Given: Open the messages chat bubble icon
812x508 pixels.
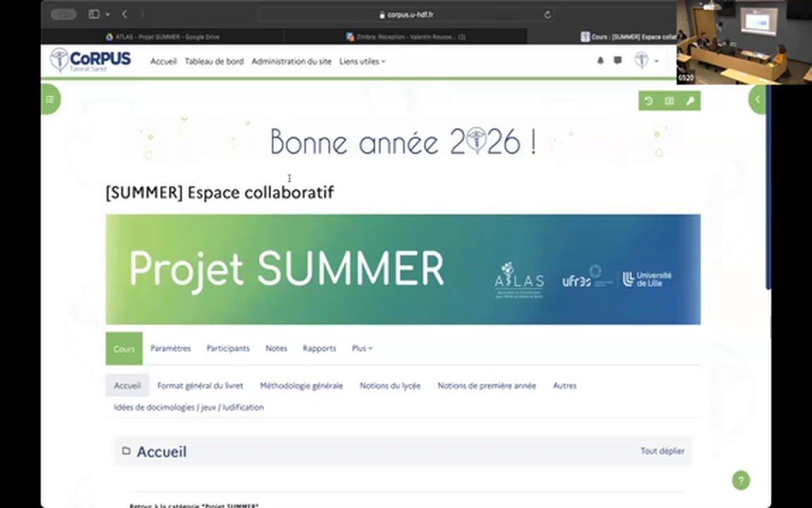Looking at the screenshot, I should pyautogui.click(x=617, y=61).
